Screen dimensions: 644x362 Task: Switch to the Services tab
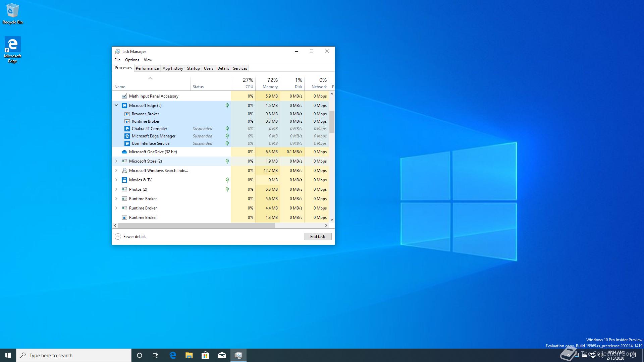coord(240,68)
